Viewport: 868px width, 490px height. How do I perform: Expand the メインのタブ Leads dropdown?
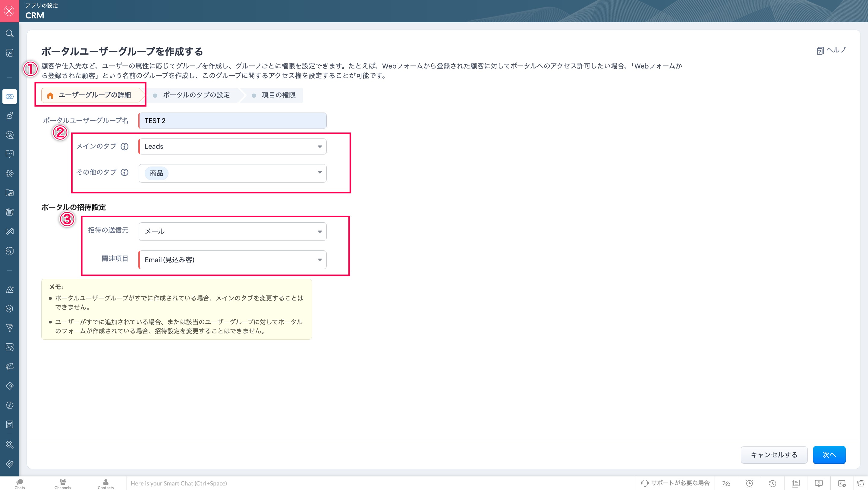[x=232, y=146]
